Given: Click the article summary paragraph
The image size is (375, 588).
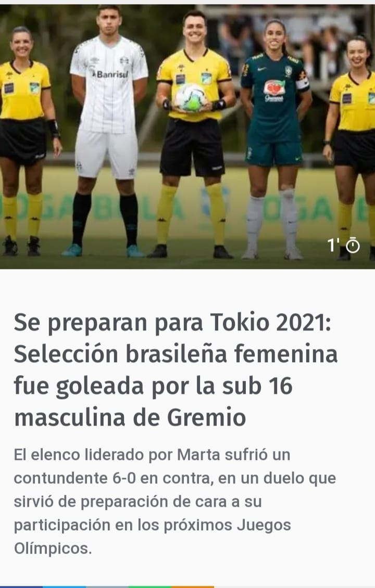Looking at the screenshot, I should [x=175, y=502].
